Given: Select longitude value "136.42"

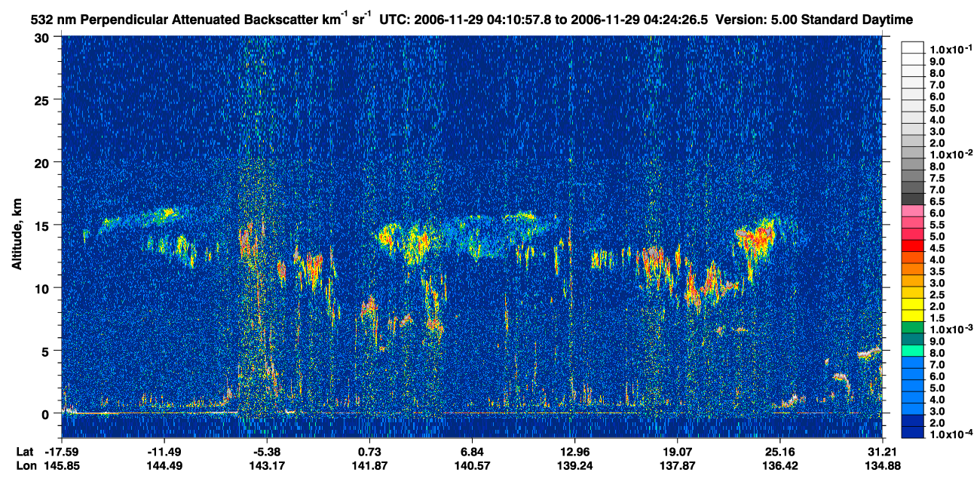Looking at the screenshot, I should [x=779, y=465].
